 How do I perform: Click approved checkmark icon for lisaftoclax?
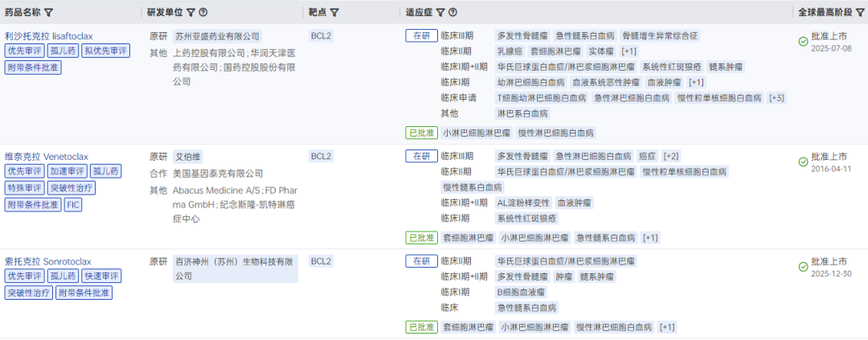[803, 42]
